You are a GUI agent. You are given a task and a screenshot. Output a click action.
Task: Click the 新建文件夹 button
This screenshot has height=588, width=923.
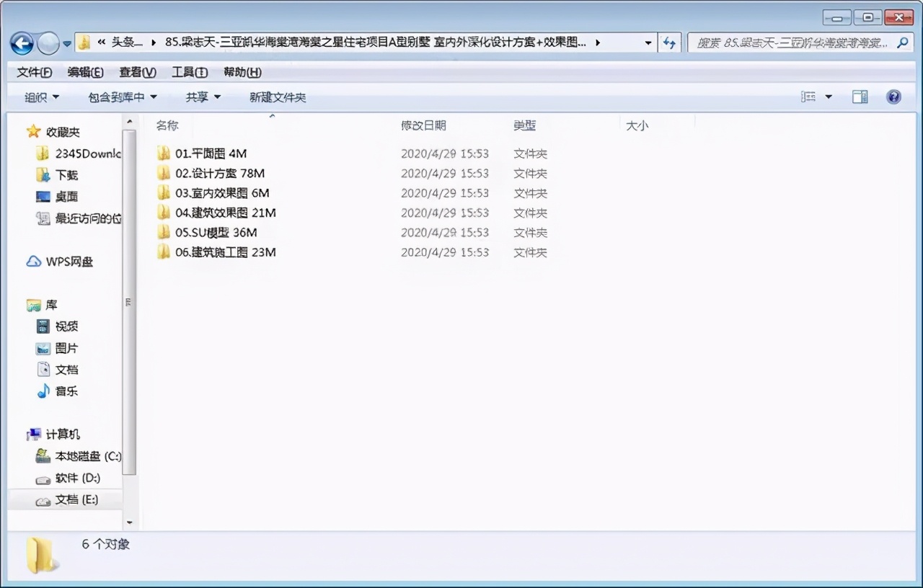tap(278, 97)
